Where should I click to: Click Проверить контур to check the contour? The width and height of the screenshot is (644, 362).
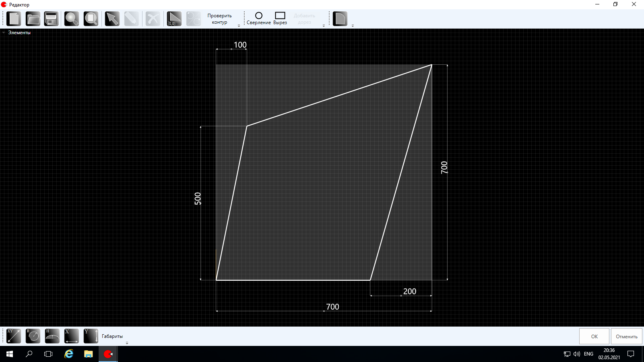coord(219,19)
